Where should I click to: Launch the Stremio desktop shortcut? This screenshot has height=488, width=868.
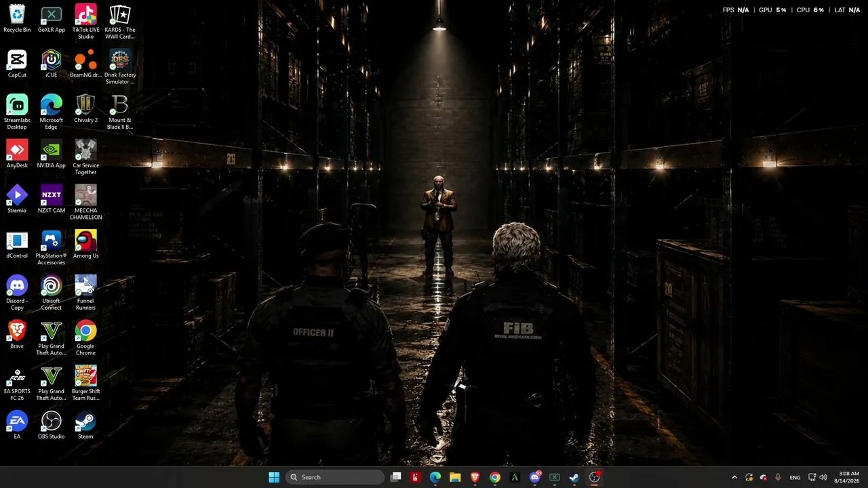click(17, 200)
